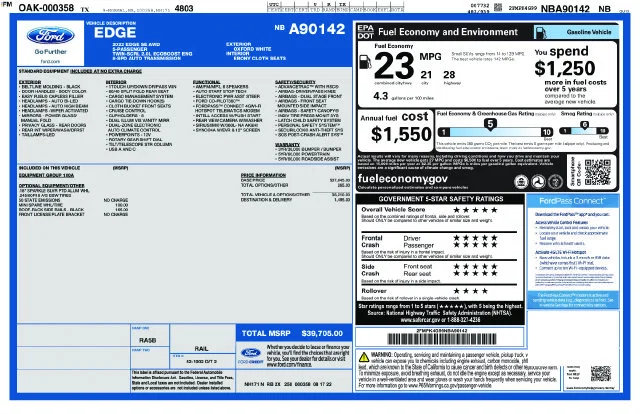The height and width of the screenshot is (414, 640).
Task: Click the 4803 number in top strip
Action: [184, 8]
